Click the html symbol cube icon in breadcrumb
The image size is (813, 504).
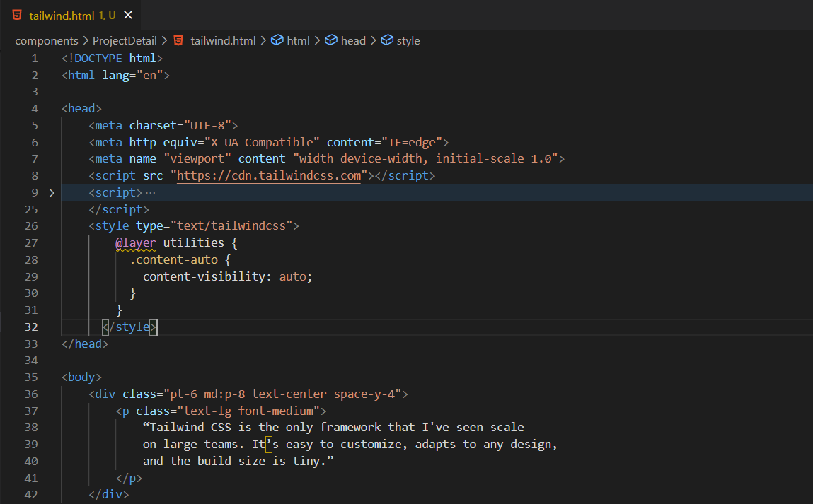click(x=277, y=40)
